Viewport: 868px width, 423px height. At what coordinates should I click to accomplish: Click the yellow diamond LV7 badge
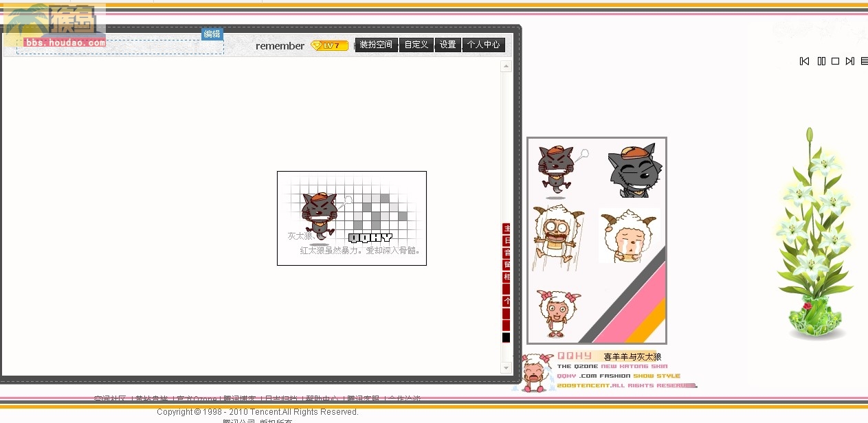click(329, 45)
